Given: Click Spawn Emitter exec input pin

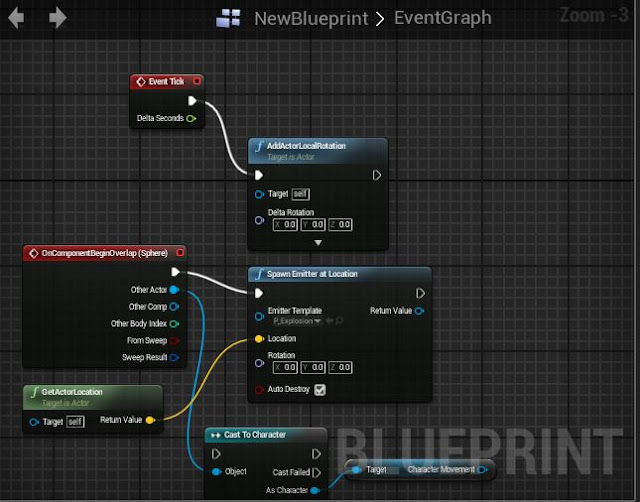Looking at the screenshot, I should click(x=259, y=293).
